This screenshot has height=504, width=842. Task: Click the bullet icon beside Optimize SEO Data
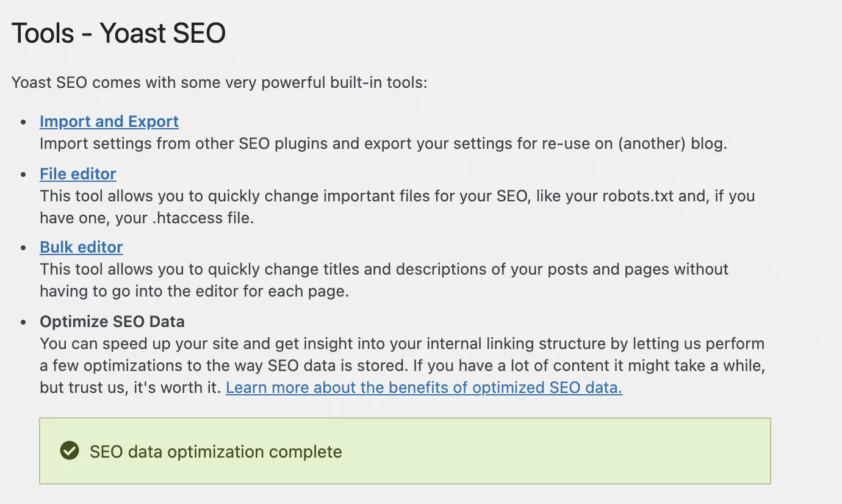point(24,322)
